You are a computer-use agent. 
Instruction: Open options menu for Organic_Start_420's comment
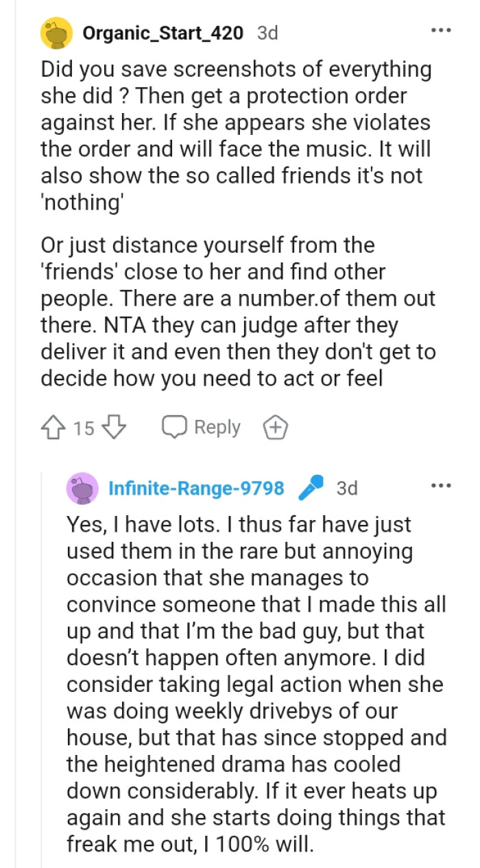(440, 32)
